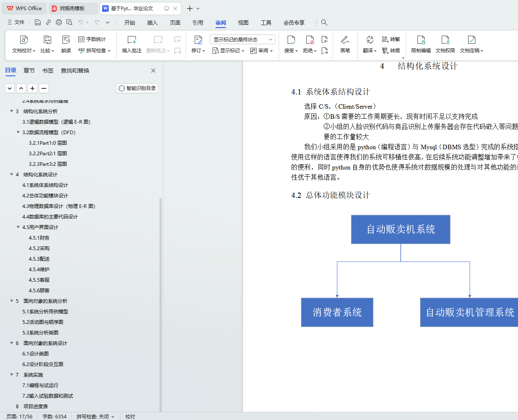Screen dimensions: 518x420
Task: Switch to the 视图 ribbon tab
Action: coord(243,23)
